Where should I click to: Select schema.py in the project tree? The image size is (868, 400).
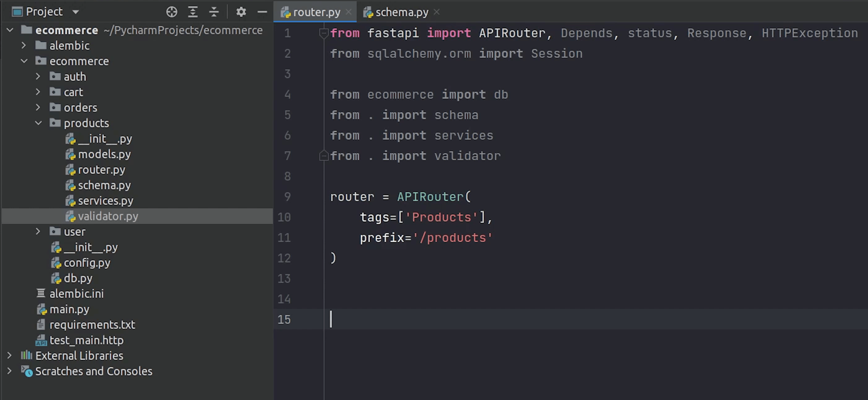coord(104,185)
